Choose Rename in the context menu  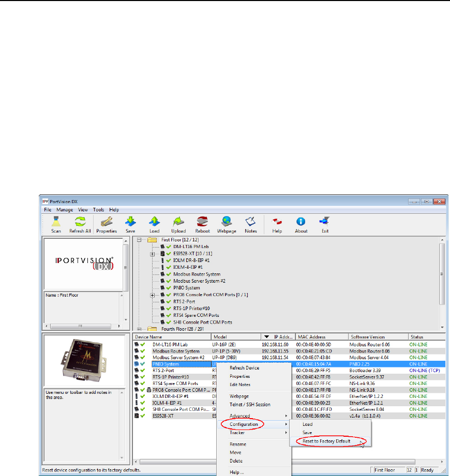238,444
